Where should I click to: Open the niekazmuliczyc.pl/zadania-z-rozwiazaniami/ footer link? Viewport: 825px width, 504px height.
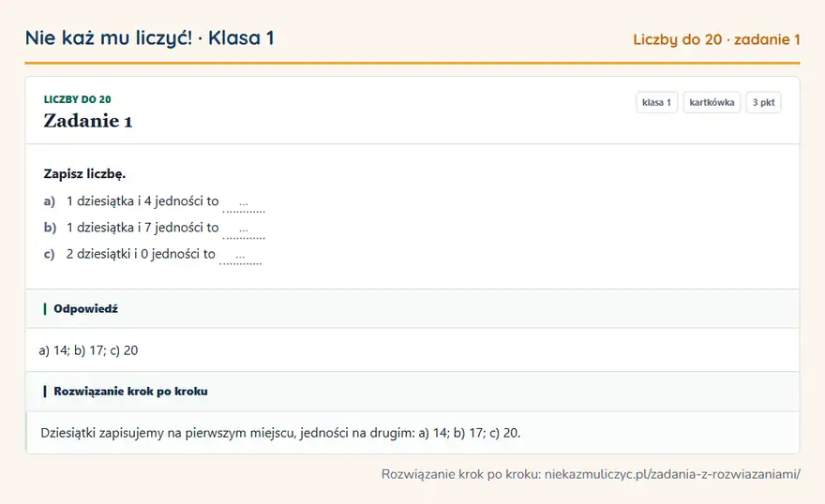672,474
